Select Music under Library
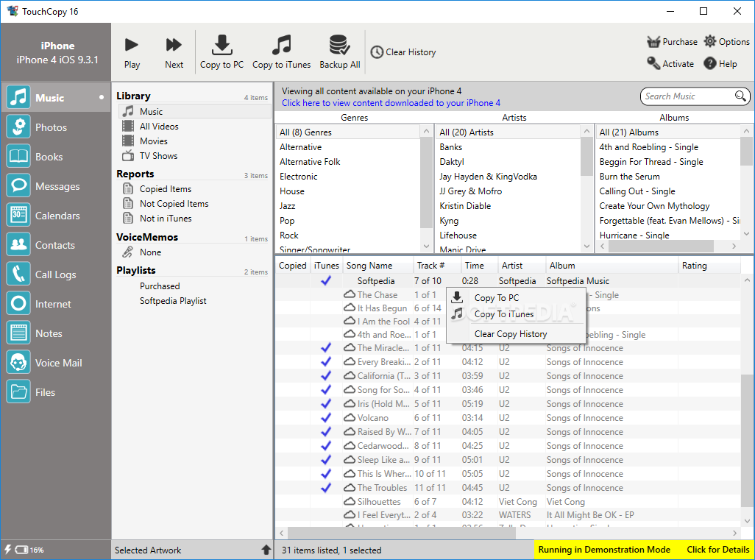 click(x=194, y=111)
